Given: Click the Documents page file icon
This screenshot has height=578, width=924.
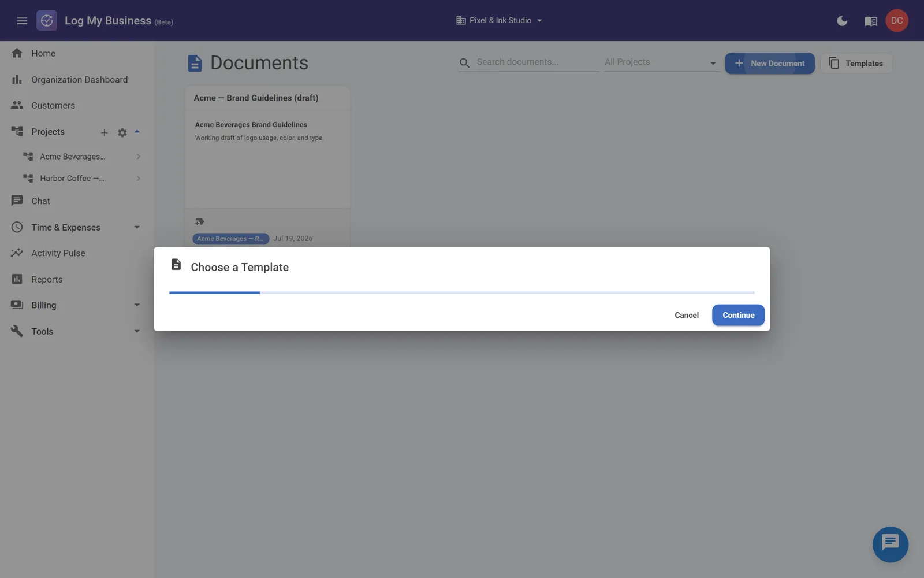Looking at the screenshot, I should point(195,63).
